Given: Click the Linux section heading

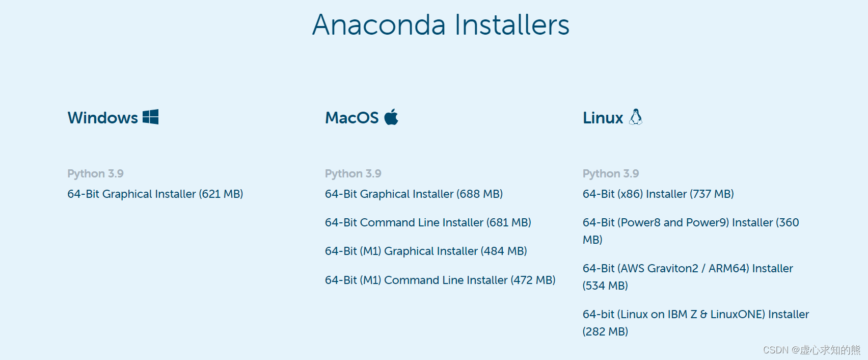Looking at the screenshot, I should click(603, 118).
